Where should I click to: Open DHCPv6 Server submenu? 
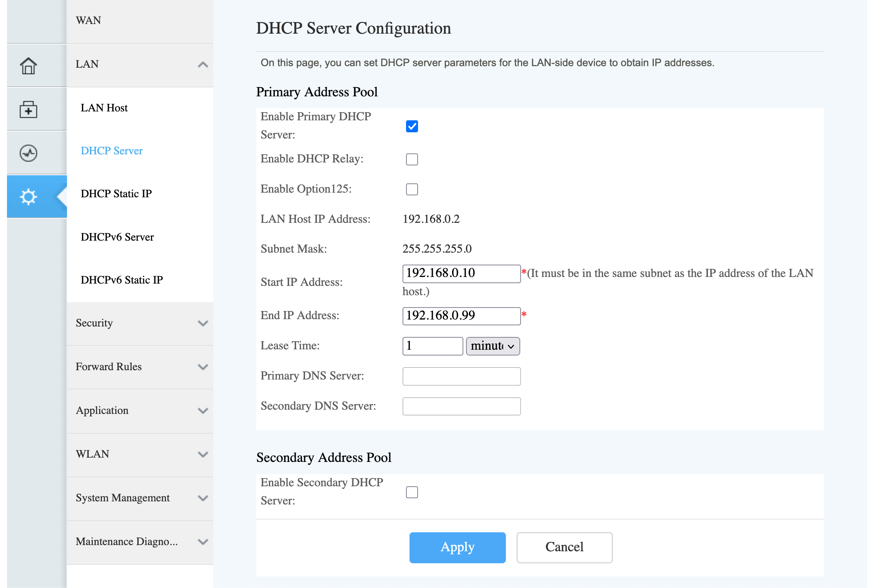click(x=117, y=237)
